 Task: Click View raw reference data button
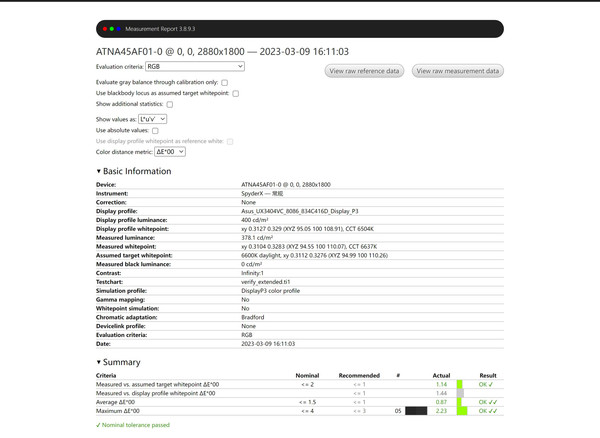coord(364,71)
